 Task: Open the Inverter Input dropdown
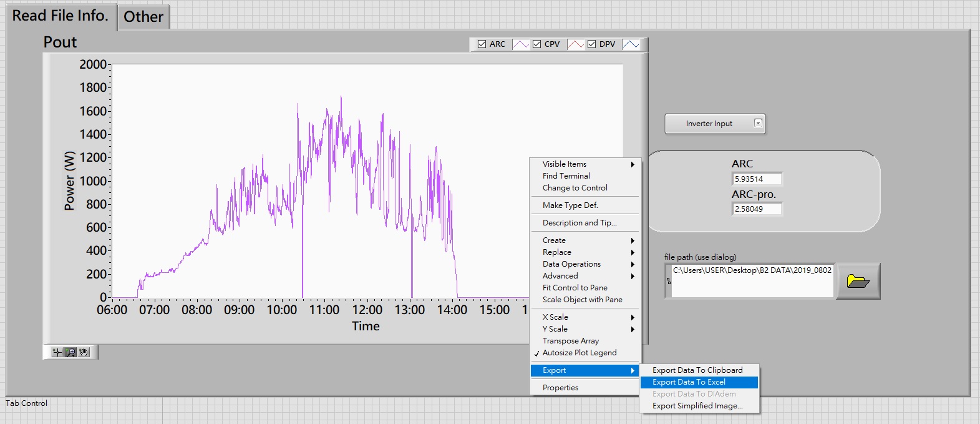715,124
